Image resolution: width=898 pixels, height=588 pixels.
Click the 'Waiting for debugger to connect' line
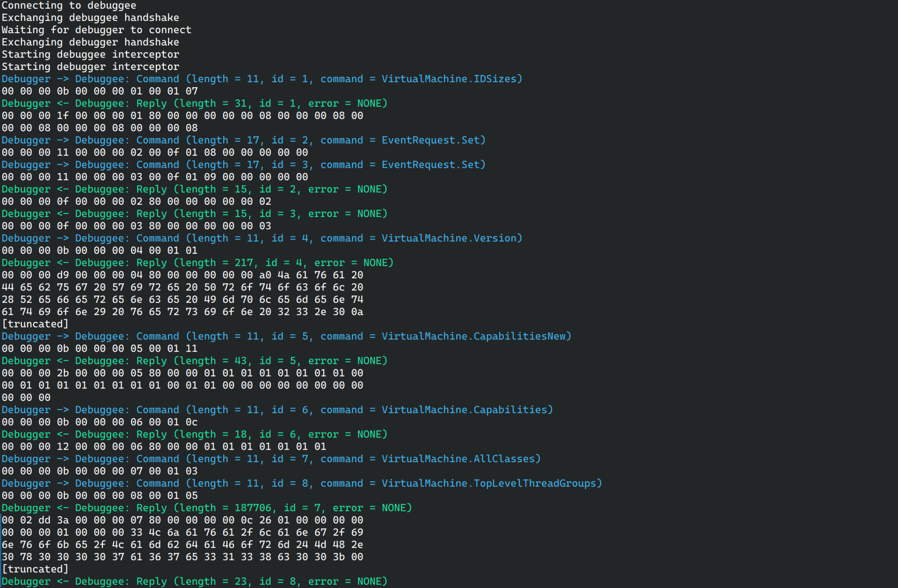(96, 30)
